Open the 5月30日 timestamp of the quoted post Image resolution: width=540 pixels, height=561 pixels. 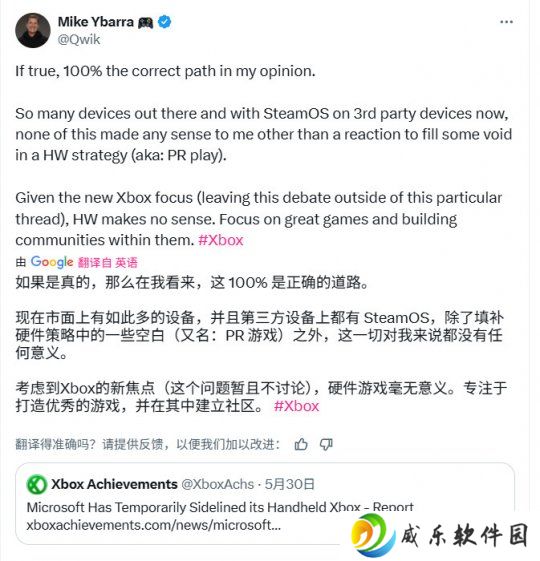pos(289,484)
